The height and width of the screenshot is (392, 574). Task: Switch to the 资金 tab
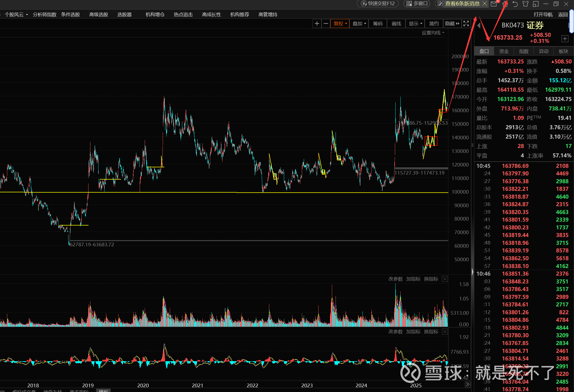504,51
